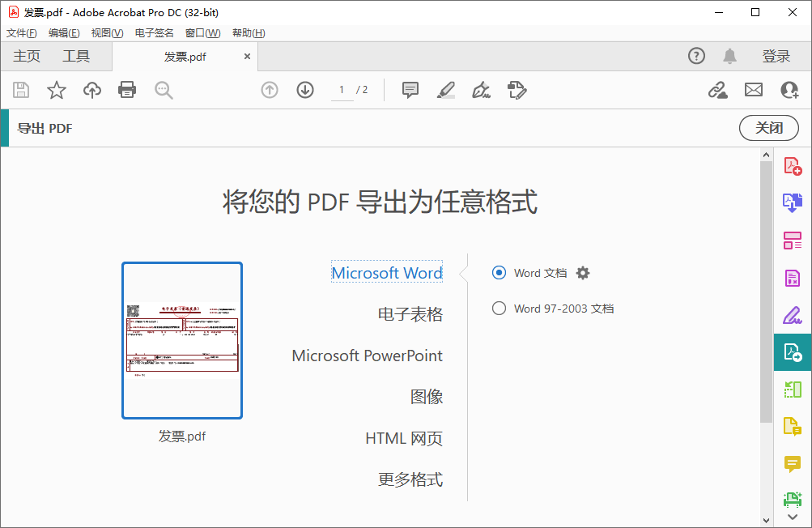Print the document with printer icon
The height and width of the screenshot is (528, 812).
pyautogui.click(x=127, y=90)
